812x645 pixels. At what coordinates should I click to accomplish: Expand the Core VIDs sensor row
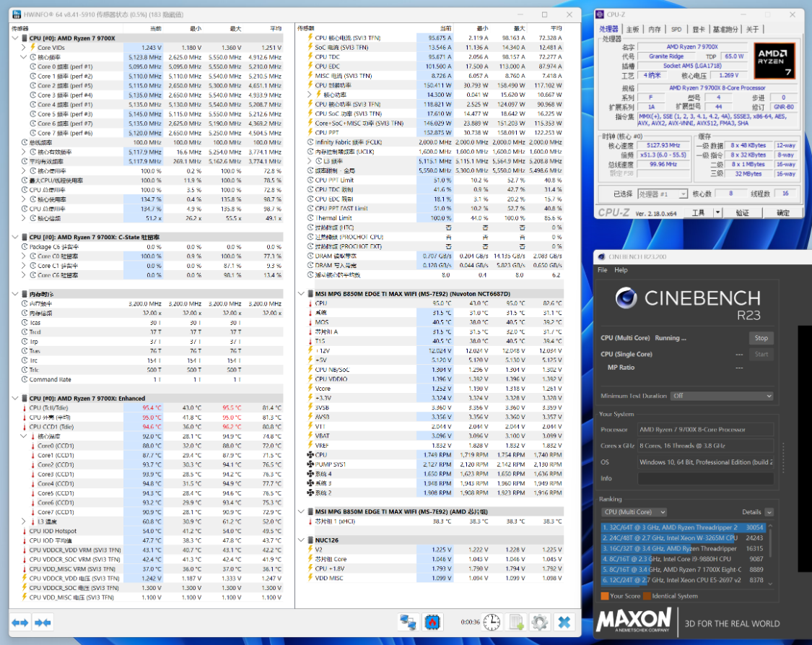(x=23, y=48)
